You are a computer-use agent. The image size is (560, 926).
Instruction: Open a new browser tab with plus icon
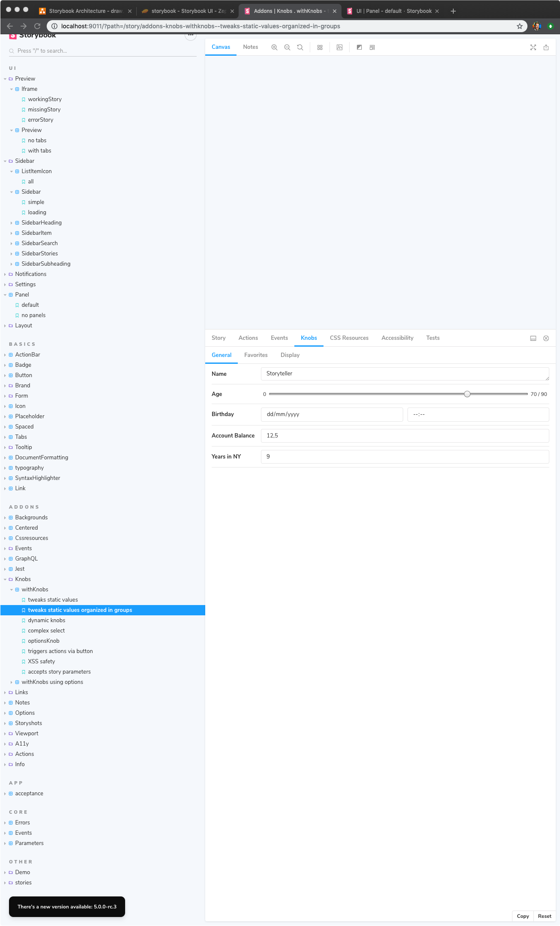[453, 11]
